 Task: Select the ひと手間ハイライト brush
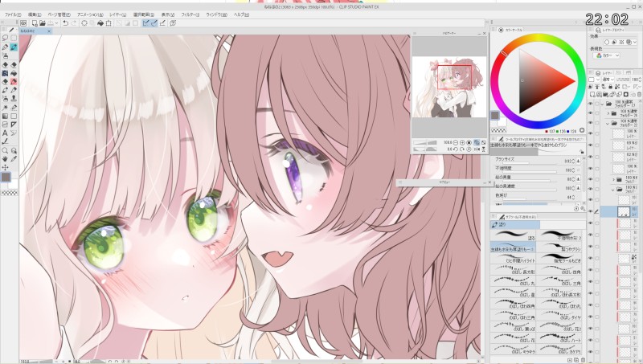pyautogui.click(x=513, y=258)
